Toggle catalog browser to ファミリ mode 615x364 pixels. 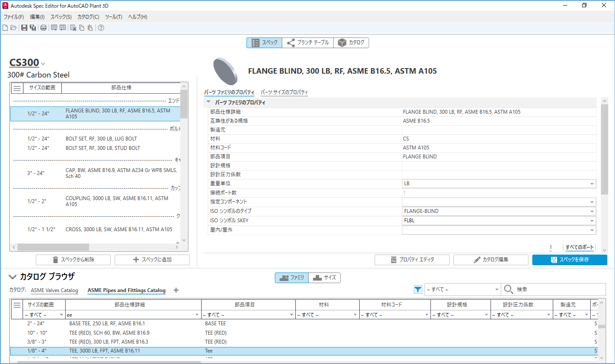click(x=292, y=278)
